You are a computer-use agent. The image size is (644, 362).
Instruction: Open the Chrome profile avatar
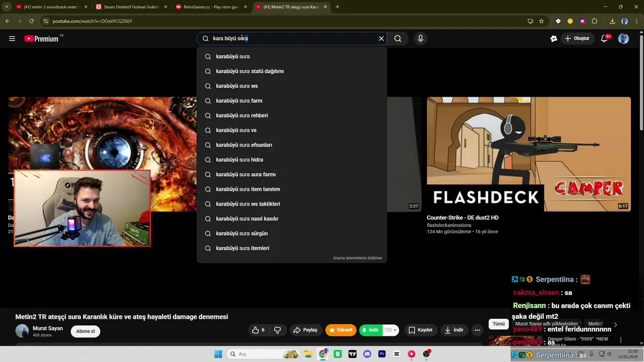click(x=624, y=21)
